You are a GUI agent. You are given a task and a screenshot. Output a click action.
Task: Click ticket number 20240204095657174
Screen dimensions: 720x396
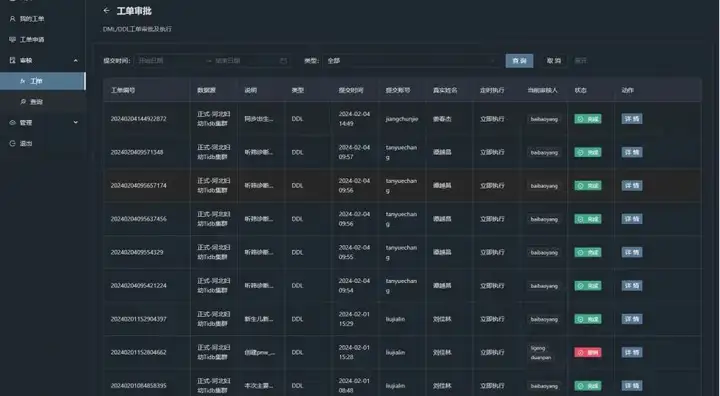(138, 186)
